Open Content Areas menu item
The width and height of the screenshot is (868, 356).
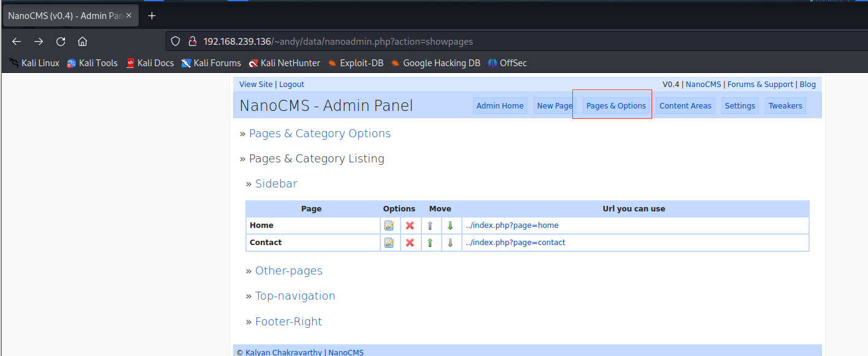click(685, 105)
